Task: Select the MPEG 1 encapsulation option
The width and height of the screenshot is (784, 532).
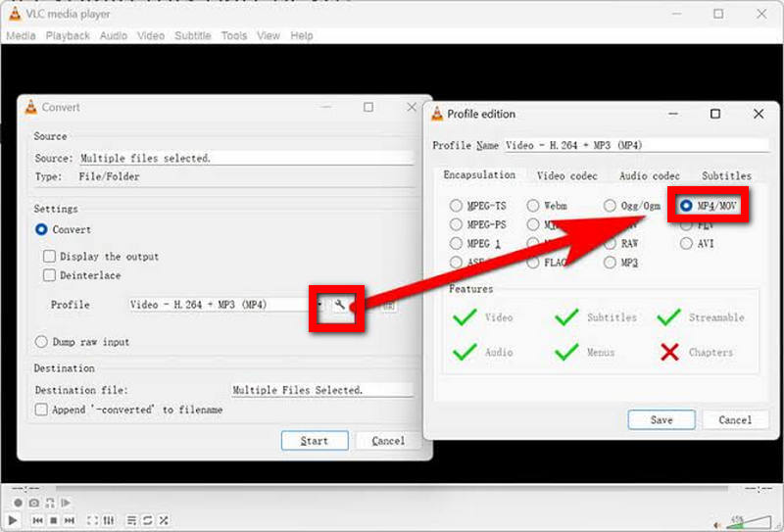Action: point(456,244)
